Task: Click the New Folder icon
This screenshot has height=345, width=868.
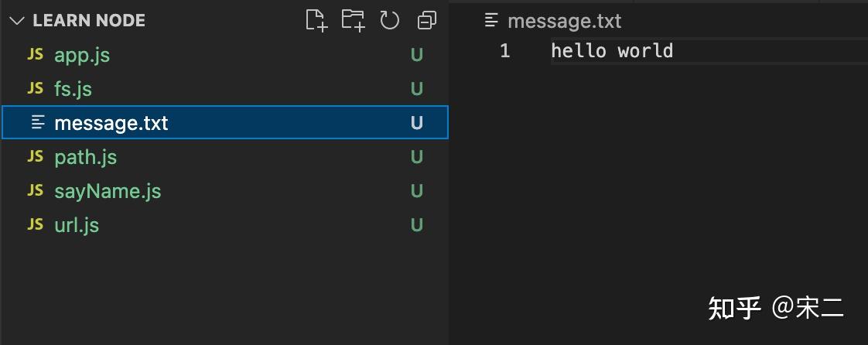Action: [x=354, y=21]
